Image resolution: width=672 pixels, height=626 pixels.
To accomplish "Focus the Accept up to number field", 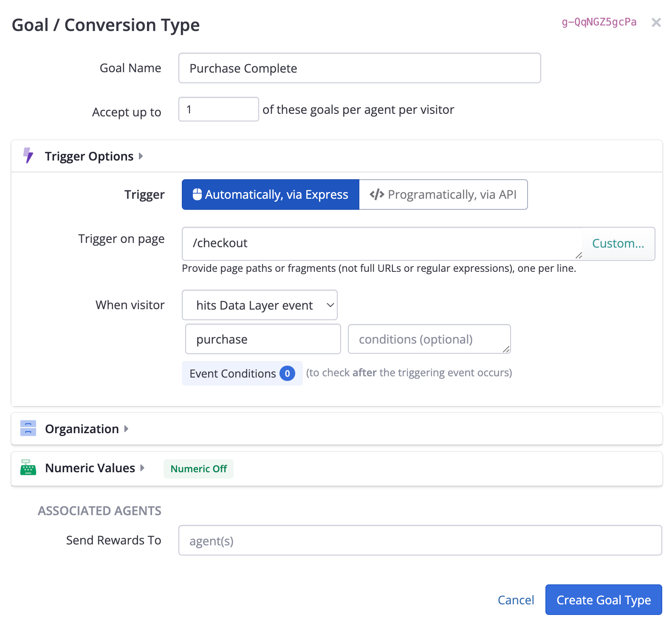I will coord(218,110).
